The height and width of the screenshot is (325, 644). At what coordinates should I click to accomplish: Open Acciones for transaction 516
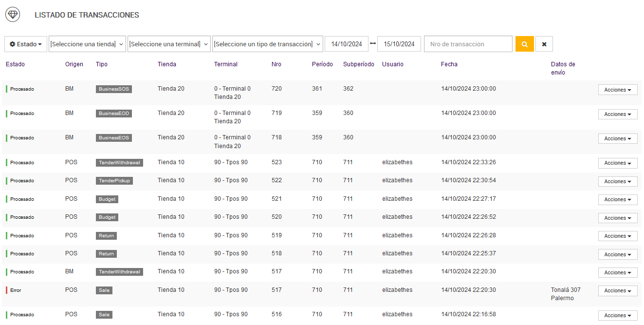617,315
